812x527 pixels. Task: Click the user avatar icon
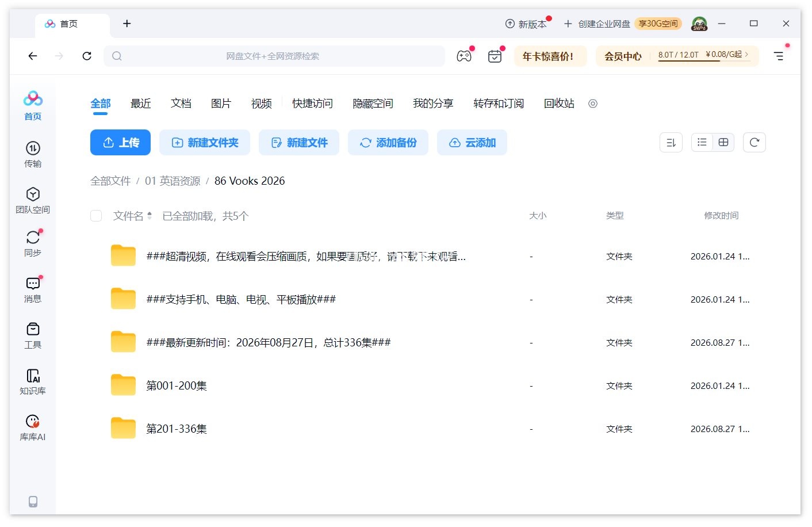[x=699, y=24]
